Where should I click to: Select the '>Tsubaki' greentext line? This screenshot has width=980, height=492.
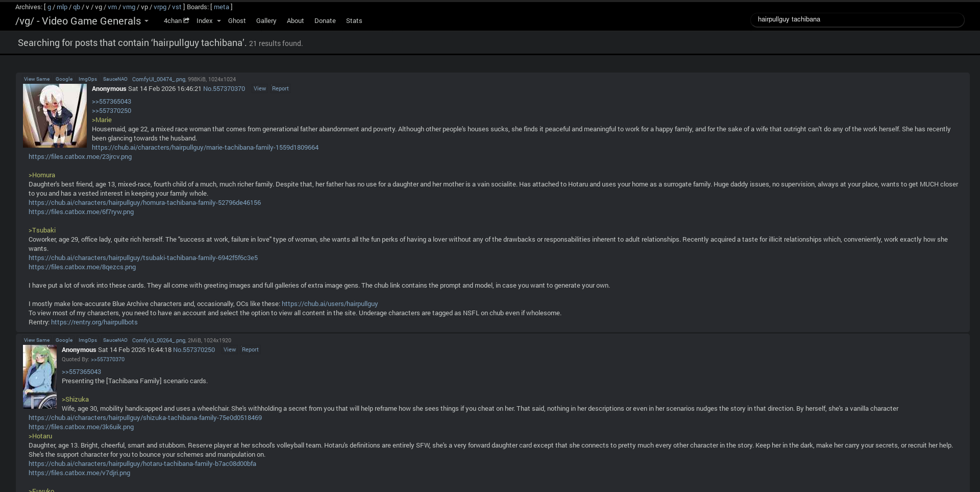pyautogui.click(x=42, y=230)
